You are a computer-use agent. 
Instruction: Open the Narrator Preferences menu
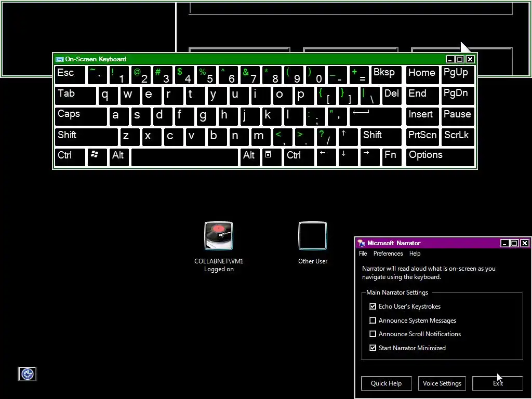coord(388,254)
